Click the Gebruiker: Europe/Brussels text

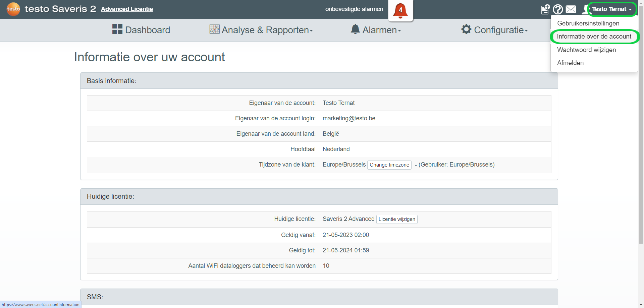click(x=457, y=165)
